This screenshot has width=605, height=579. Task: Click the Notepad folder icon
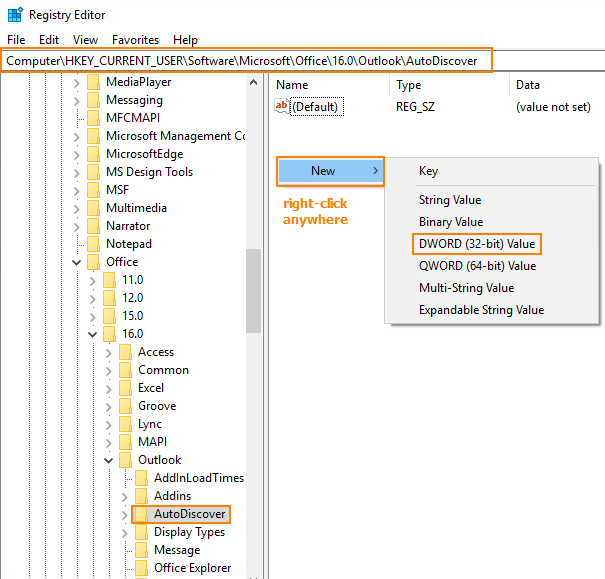[93, 244]
